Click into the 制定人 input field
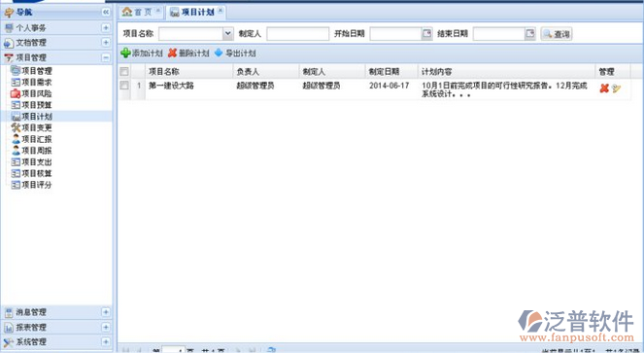 click(x=298, y=34)
